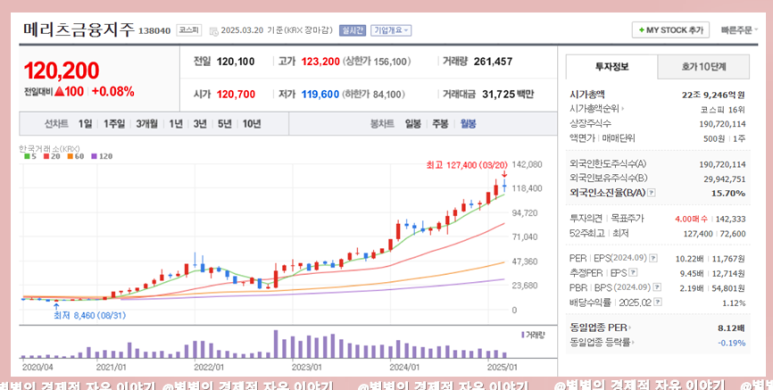Click the 거래량 value 261,457

pyautogui.click(x=493, y=62)
